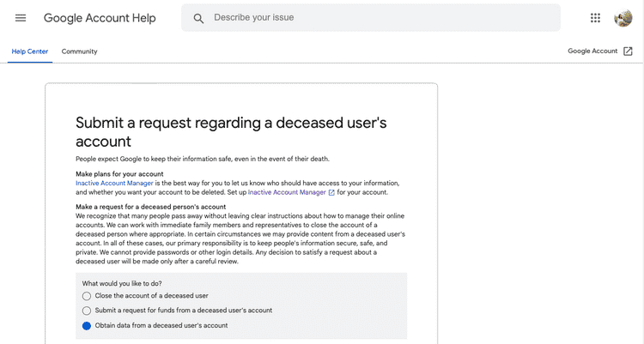The width and height of the screenshot is (644, 344).
Task: Click external-link icon after Inactive Account Manager
Action: point(331,192)
